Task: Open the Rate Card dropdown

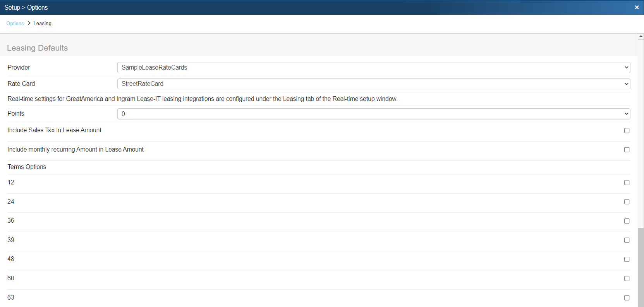Action: 373,84
